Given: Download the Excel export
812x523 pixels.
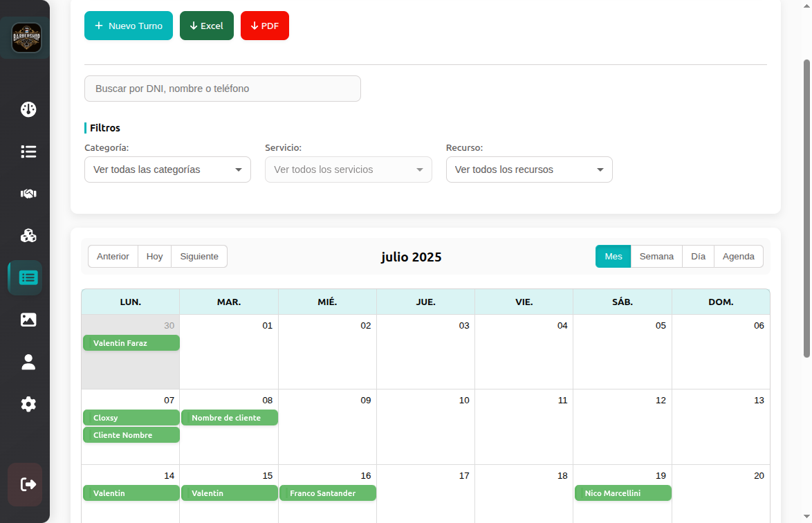Looking at the screenshot, I should click(x=206, y=26).
